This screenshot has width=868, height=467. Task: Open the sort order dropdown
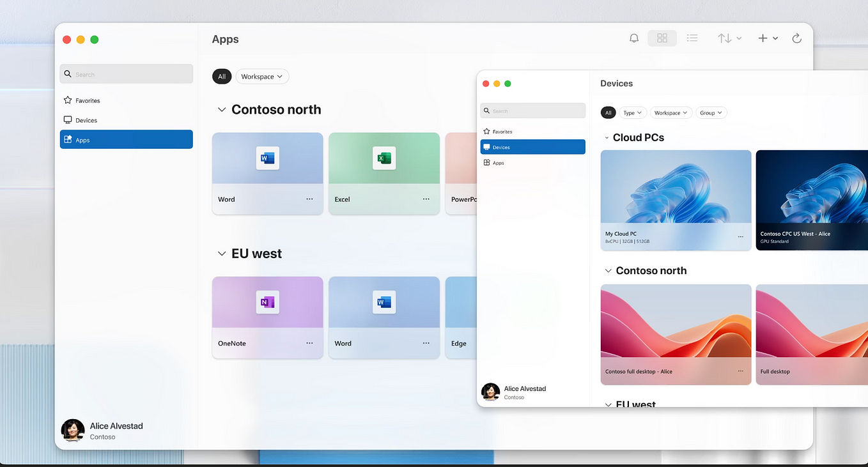729,38
